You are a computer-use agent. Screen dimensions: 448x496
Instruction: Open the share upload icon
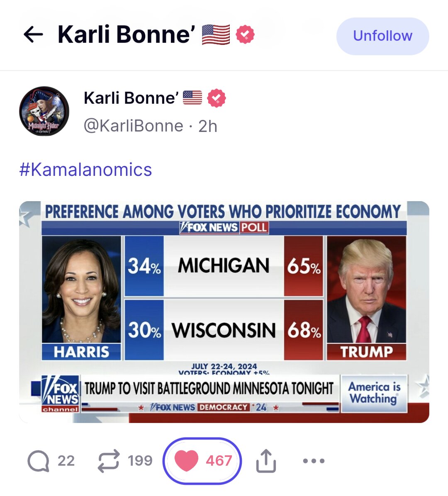[x=266, y=460]
